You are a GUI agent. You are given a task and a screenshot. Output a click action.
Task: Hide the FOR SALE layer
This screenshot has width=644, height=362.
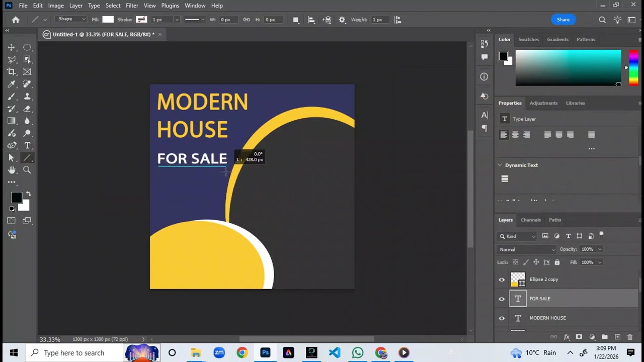[x=502, y=299]
